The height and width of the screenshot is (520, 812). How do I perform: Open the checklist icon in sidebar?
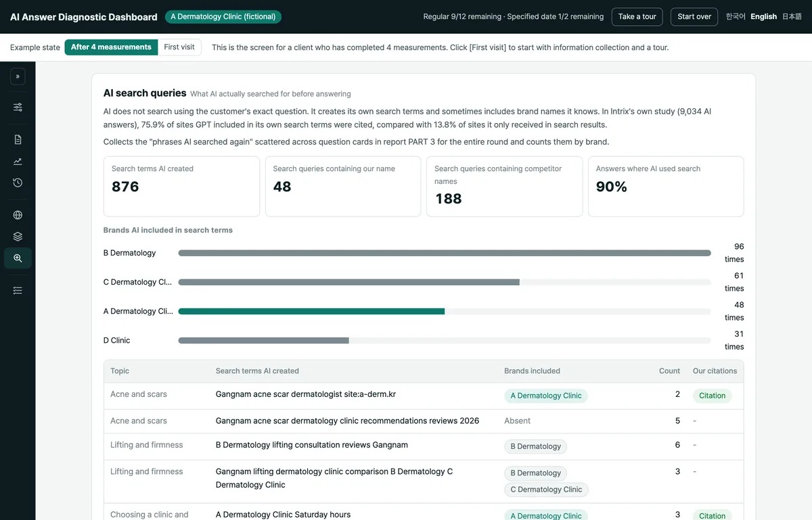tap(18, 290)
